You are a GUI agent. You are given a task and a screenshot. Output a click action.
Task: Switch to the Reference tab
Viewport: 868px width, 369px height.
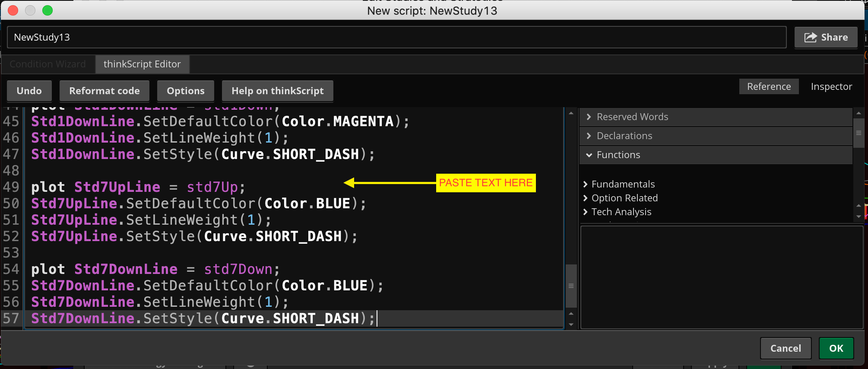click(769, 86)
